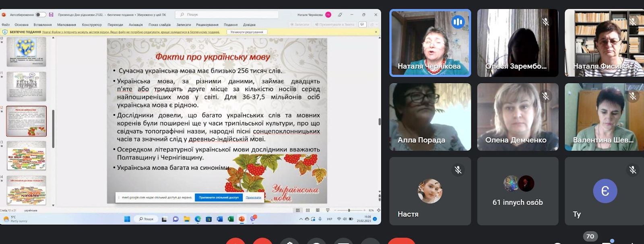
Task: Open the Анімація ribbon tab
Action: [136, 25]
